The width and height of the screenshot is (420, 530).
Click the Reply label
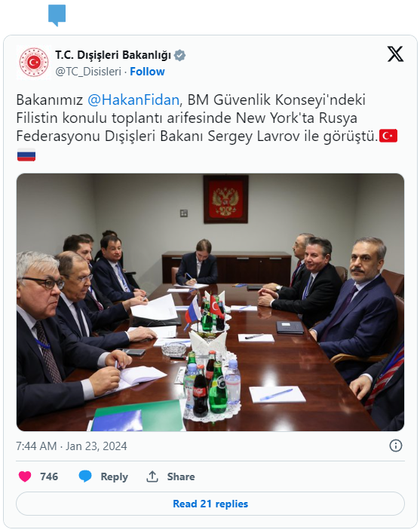pos(115,476)
